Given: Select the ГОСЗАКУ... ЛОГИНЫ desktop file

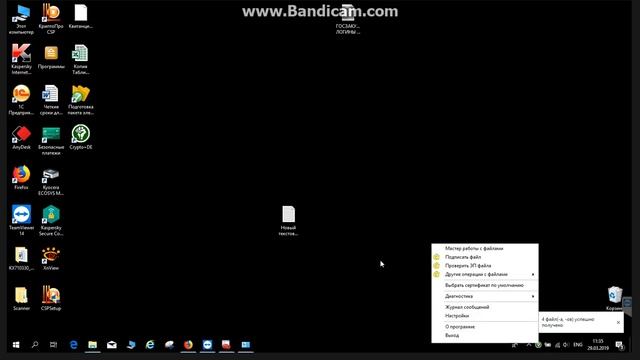Looking at the screenshot, I should tap(348, 19).
